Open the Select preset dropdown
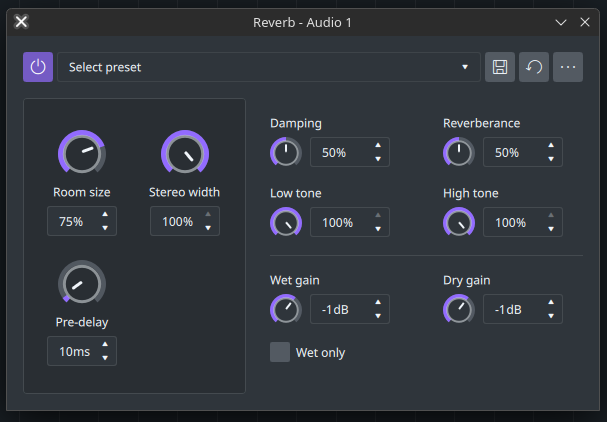 coord(269,67)
